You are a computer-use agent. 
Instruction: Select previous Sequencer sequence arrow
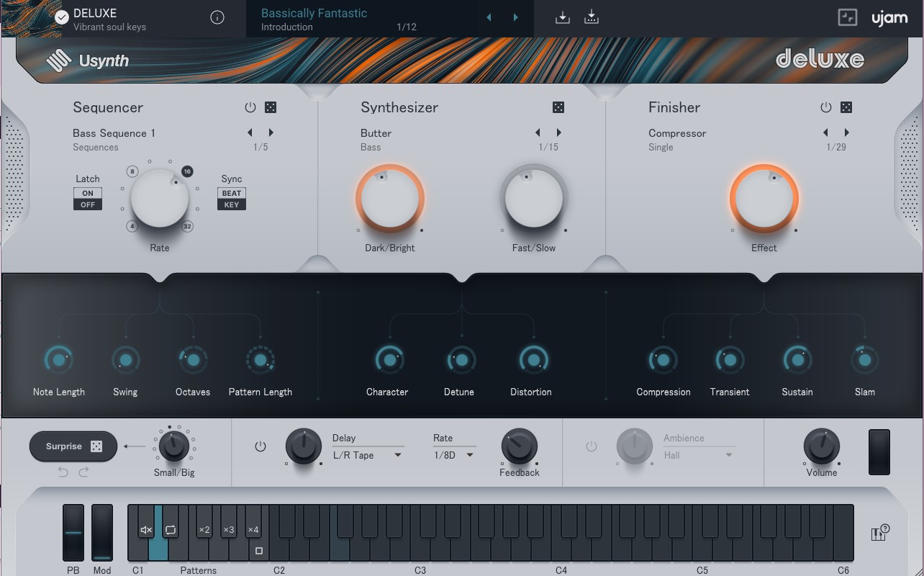250,132
